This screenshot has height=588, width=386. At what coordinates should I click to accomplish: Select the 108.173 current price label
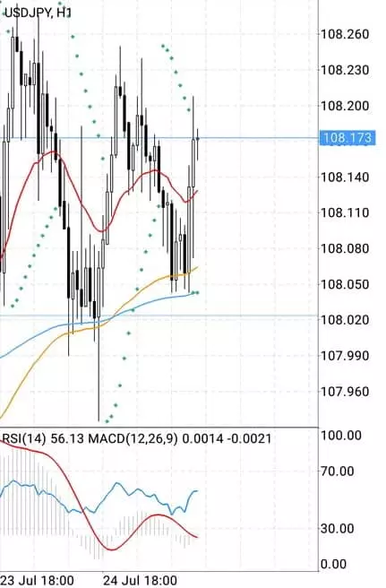coord(347,138)
